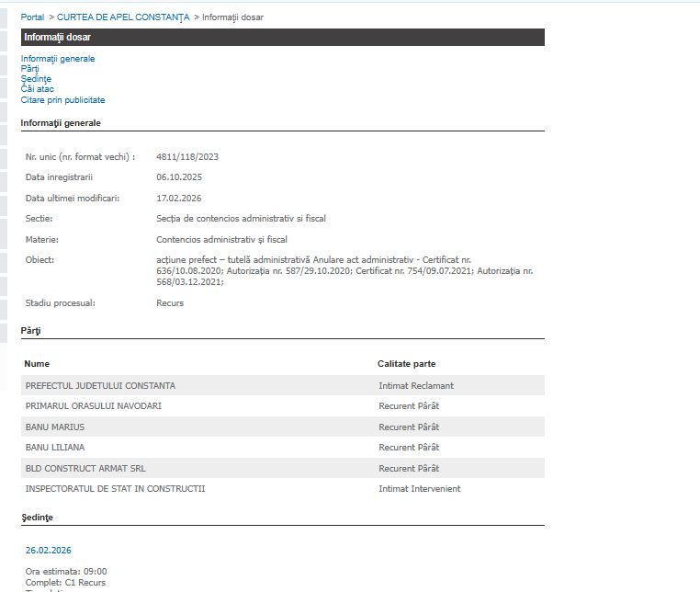Click the Nume column header

tap(37, 364)
